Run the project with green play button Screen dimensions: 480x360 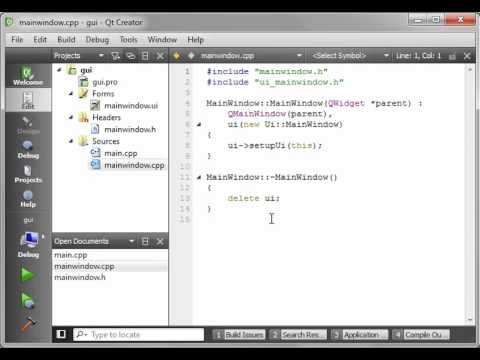click(27, 275)
